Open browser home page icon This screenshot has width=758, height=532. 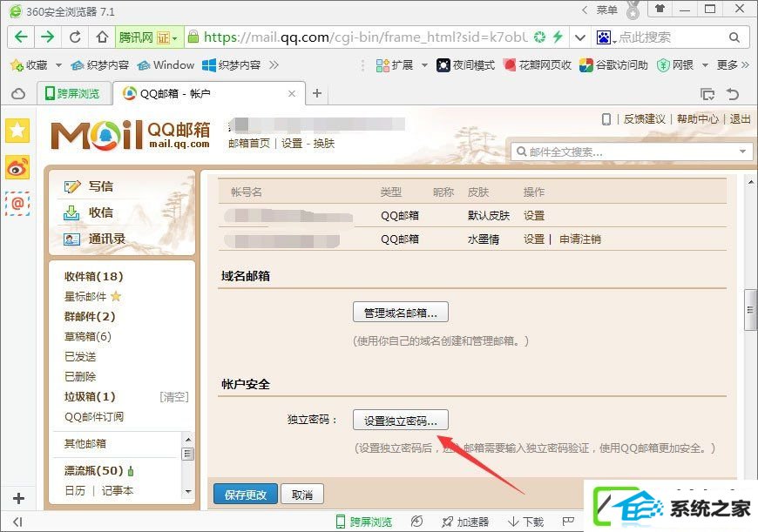point(102,37)
